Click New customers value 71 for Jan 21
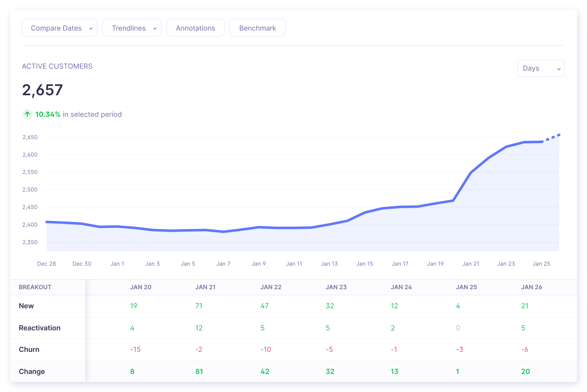This screenshot has height=392, width=587. pyautogui.click(x=199, y=306)
